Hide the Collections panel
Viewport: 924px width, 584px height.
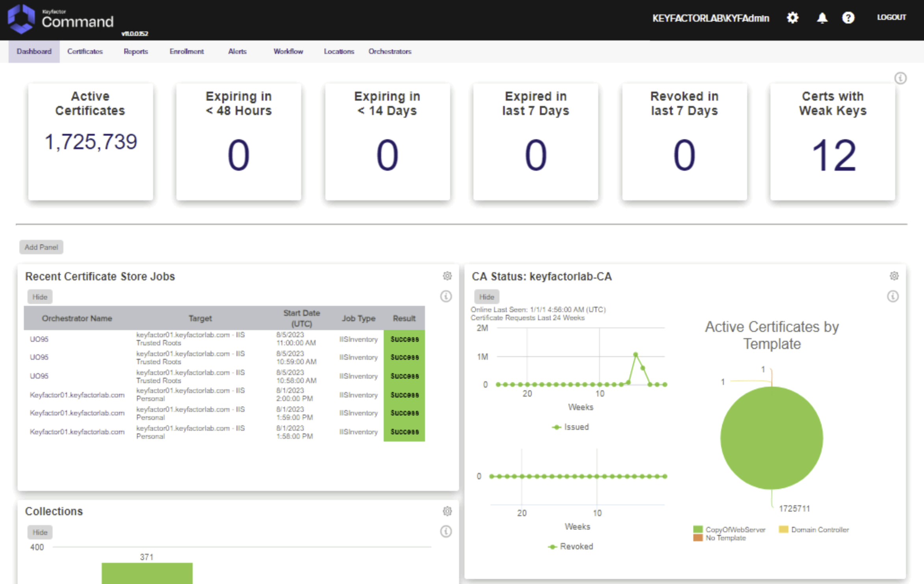(40, 532)
